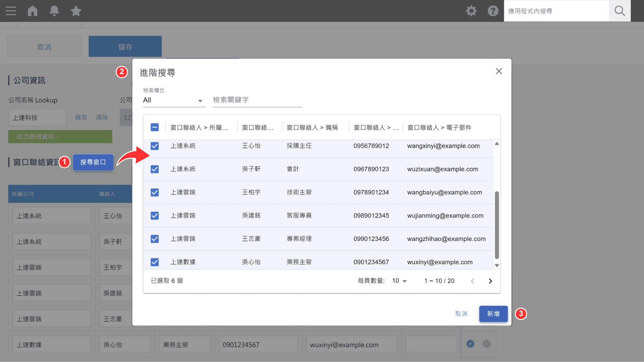
Task: Open the hamburger navigation menu
Action: 10,11
